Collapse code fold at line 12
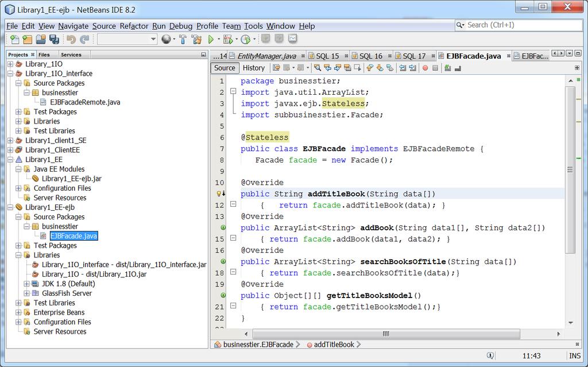Viewport: 588px width, 367px height. pos(233,204)
